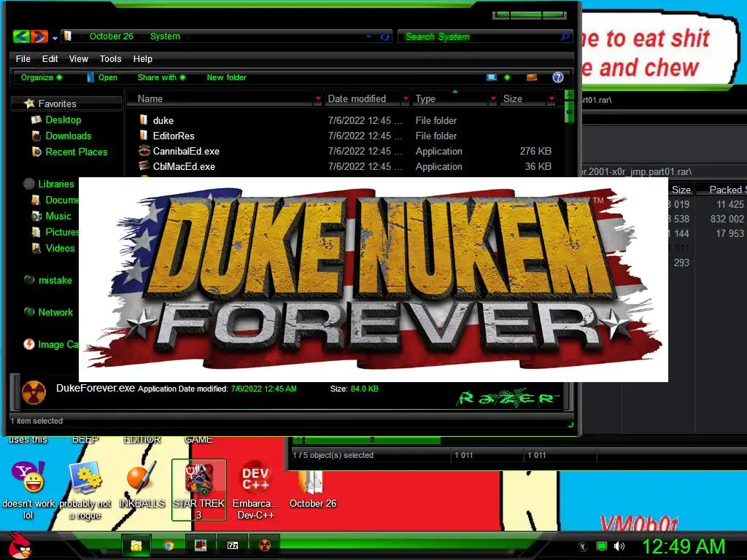Open Chrome from the taskbar
The height and width of the screenshot is (560, 747).
point(169,545)
